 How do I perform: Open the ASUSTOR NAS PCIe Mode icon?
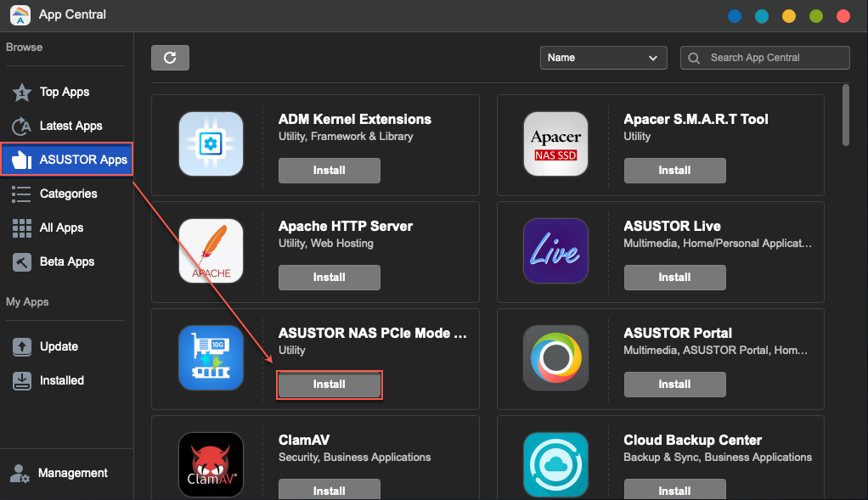211,357
